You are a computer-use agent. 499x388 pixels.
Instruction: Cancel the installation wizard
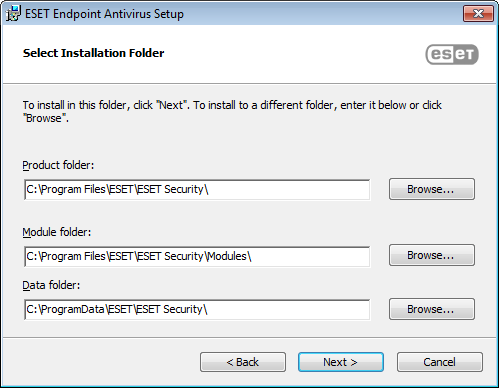[x=440, y=362]
